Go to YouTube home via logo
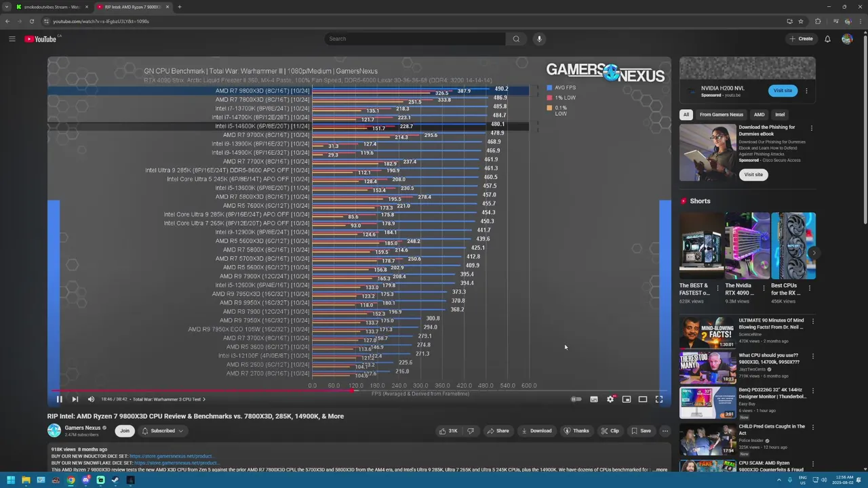The image size is (868, 488). point(41,39)
